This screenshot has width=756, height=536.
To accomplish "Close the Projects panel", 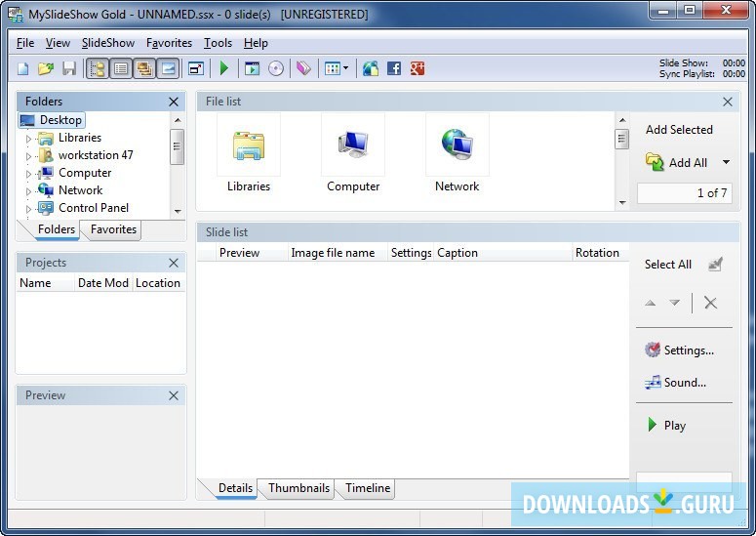I will pyautogui.click(x=174, y=263).
